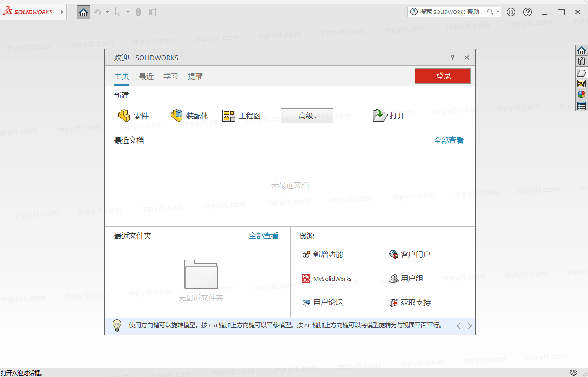
Task: Open File Explorer task pane tab
Action: [582, 72]
